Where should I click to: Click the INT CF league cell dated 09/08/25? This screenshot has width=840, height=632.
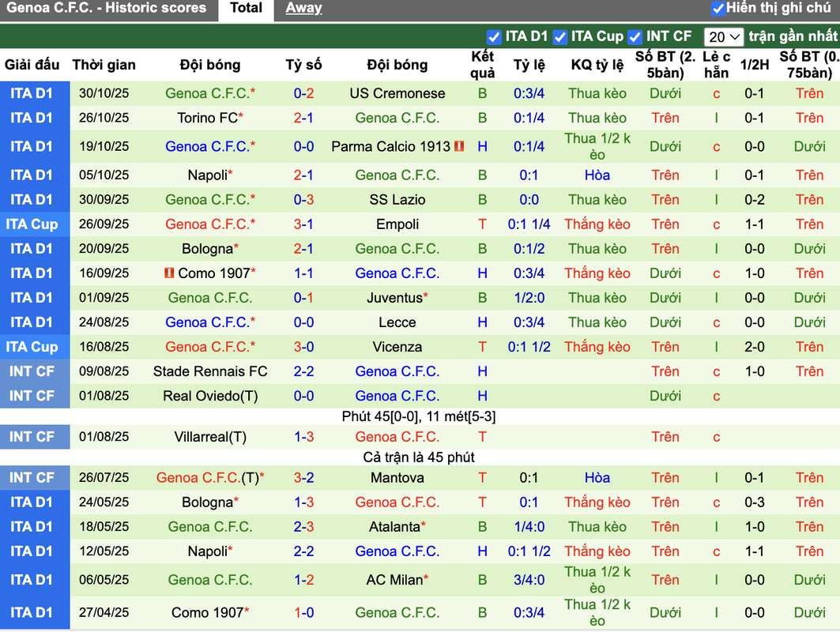35,372
